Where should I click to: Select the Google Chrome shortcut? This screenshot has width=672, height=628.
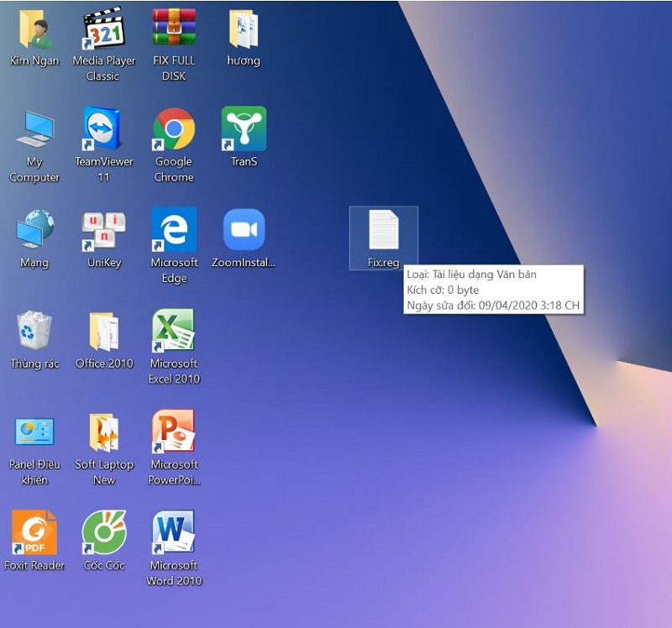pos(174,128)
